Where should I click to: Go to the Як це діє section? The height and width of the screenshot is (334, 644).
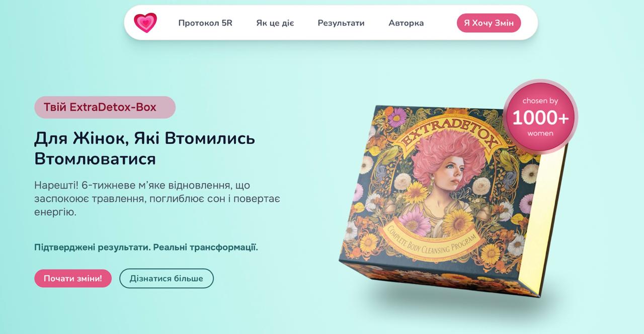click(x=275, y=23)
